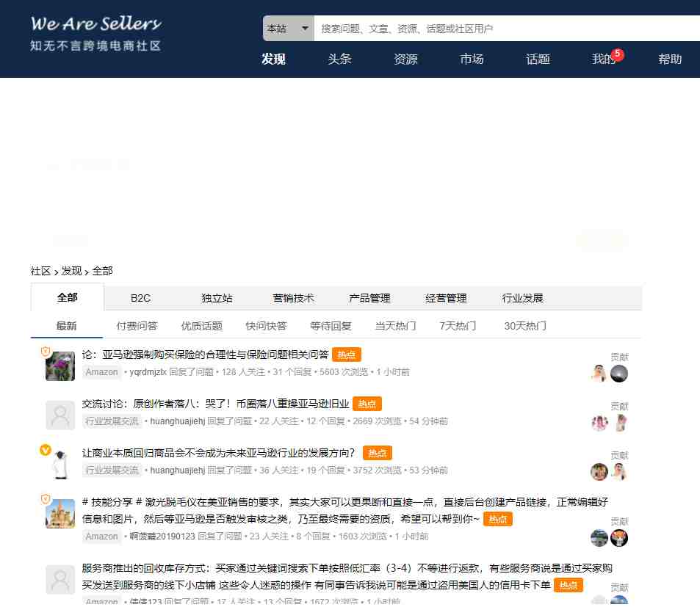Image resolution: width=700 pixels, height=607 pixels.
Task: Click the 发现 breadcrumb link
Action: (71, 271)
